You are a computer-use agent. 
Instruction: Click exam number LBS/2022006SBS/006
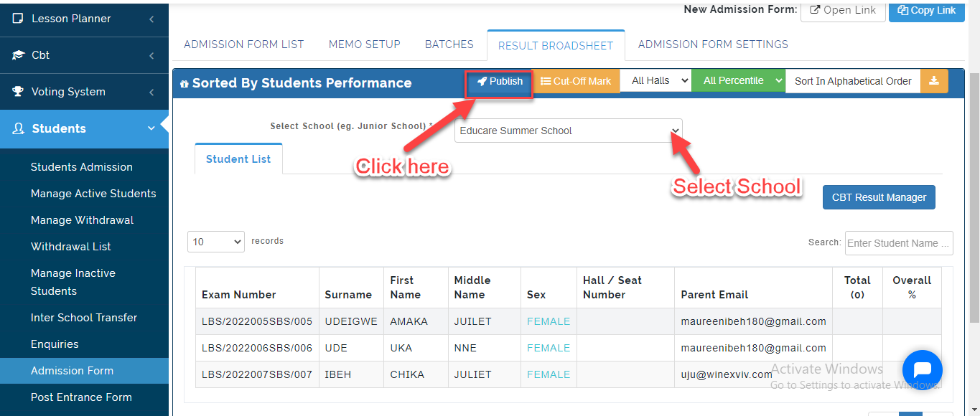click(257, 348)
